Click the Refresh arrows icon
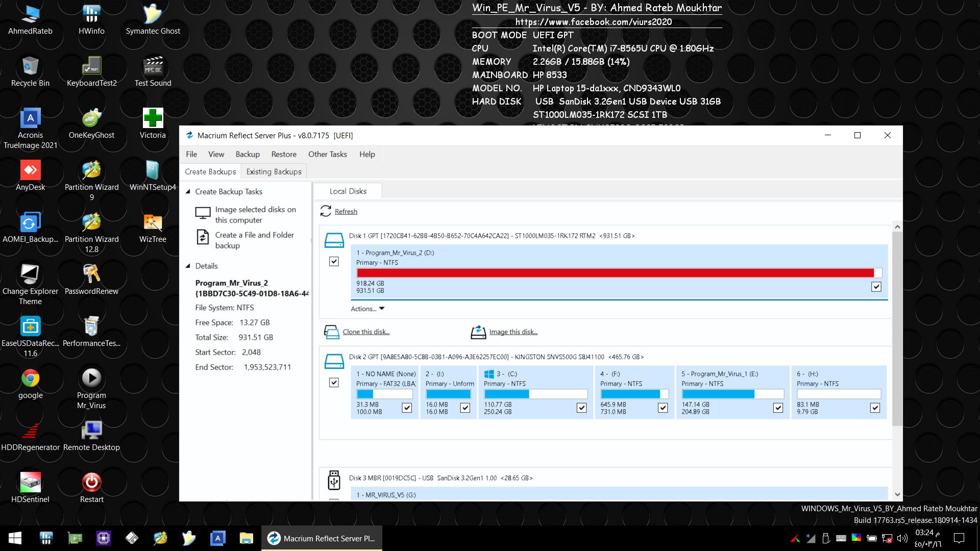This screenshot has height=551, width=980. 326,211
